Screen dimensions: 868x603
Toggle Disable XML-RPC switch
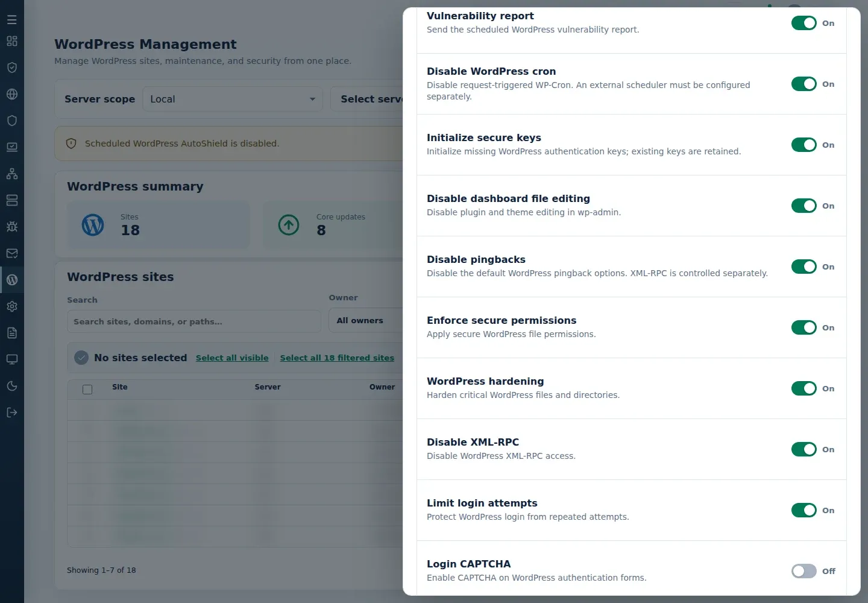(x=804, y=449)
